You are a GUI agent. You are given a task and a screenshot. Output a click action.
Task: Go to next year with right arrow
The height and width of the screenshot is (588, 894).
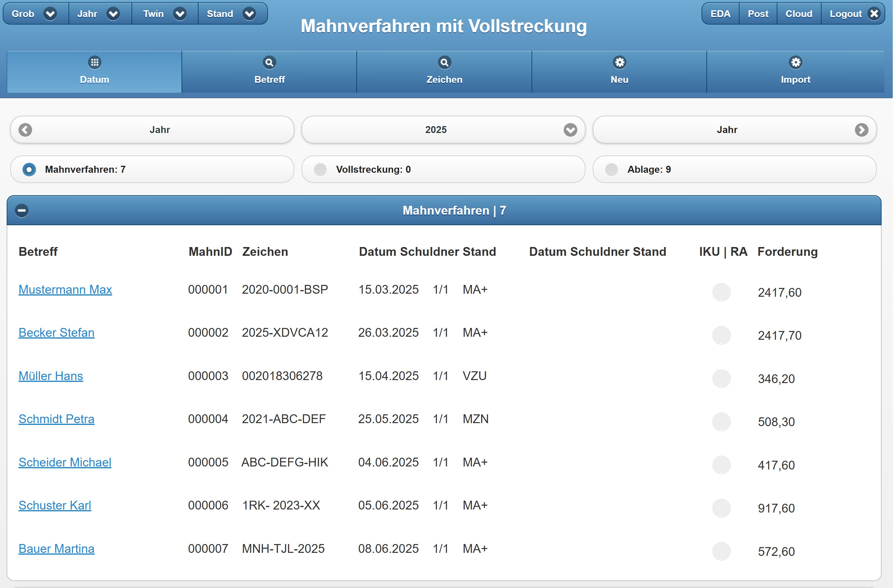pos(861,130)
